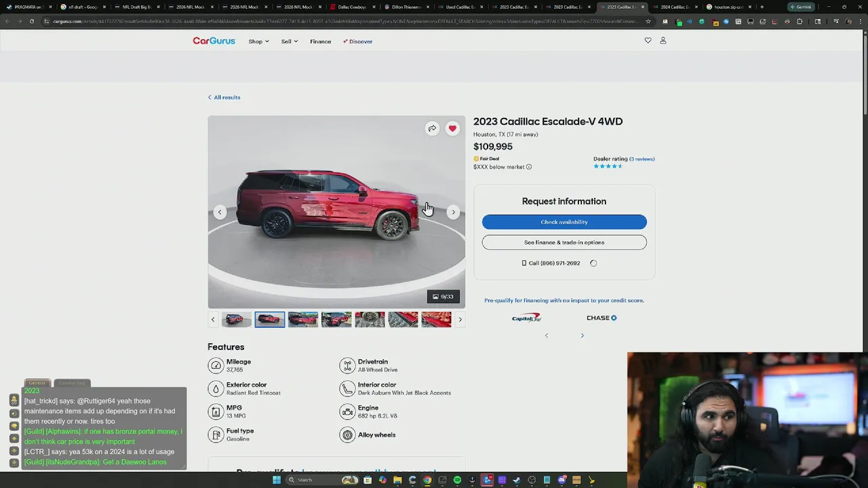Click the taskbar Search box
Screen dimensions: 868x488
323,480
